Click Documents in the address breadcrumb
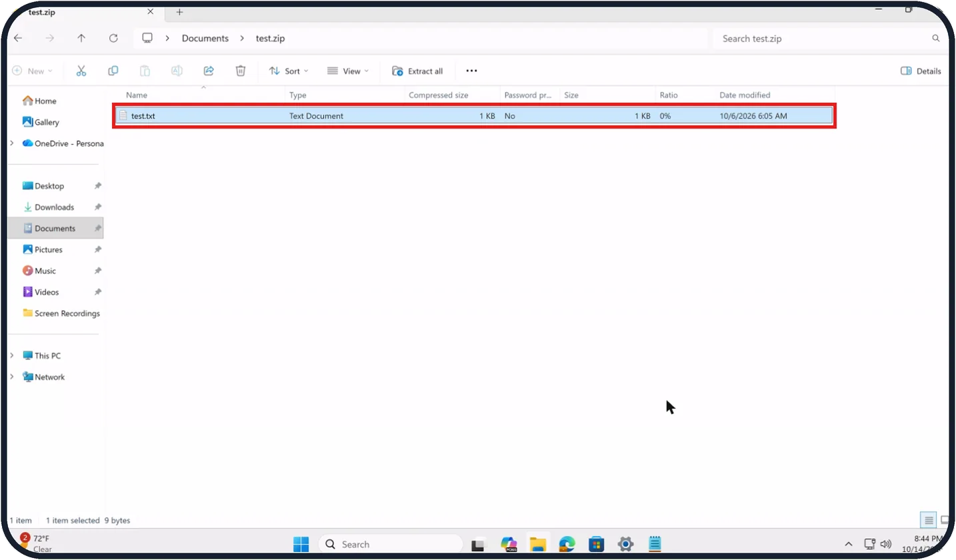 [x=205, y=39]
